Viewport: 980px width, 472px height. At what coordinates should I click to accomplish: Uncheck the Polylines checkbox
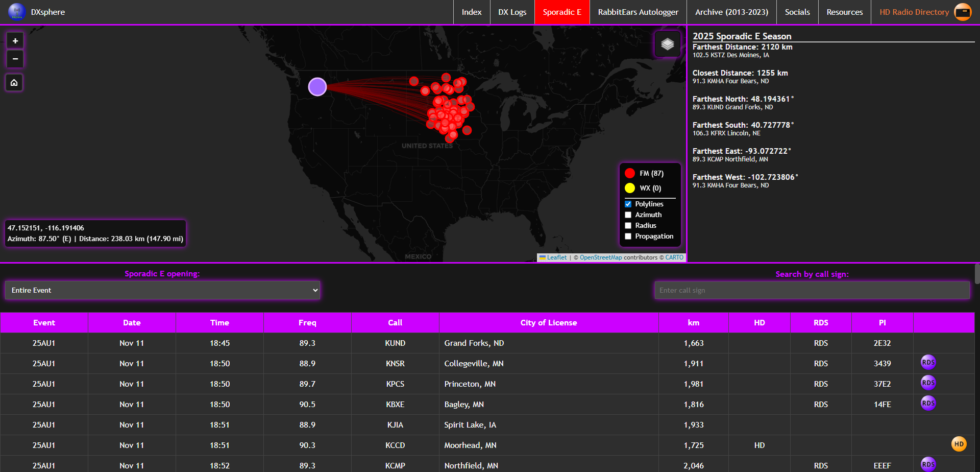pyautogui.click(x=628, y=204)
